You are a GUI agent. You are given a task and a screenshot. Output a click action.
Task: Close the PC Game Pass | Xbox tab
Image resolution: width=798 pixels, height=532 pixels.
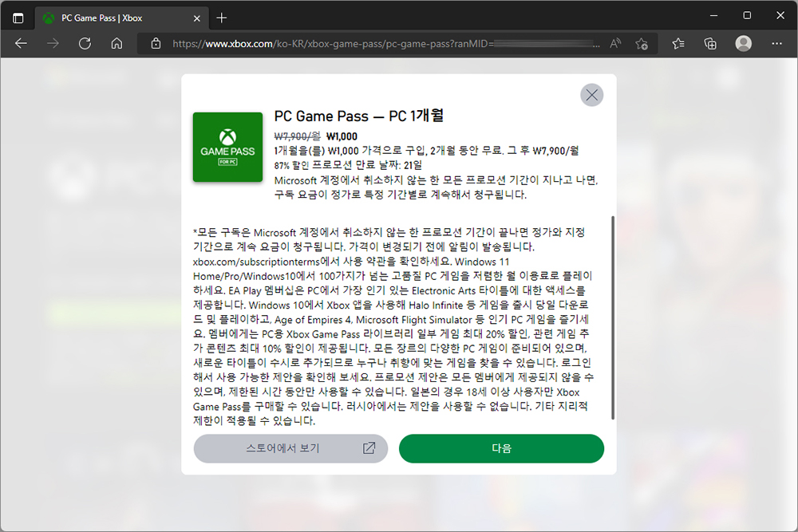tap(197, 18)
